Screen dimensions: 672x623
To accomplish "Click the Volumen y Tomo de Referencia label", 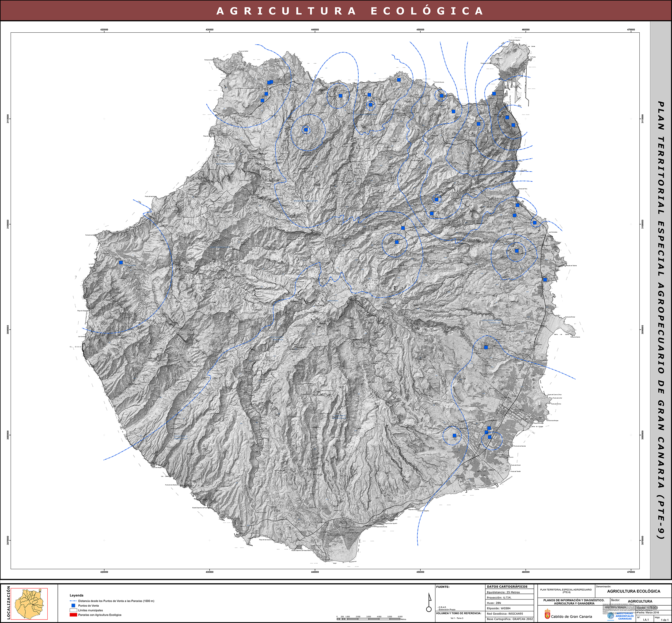I will click(459, 613).
